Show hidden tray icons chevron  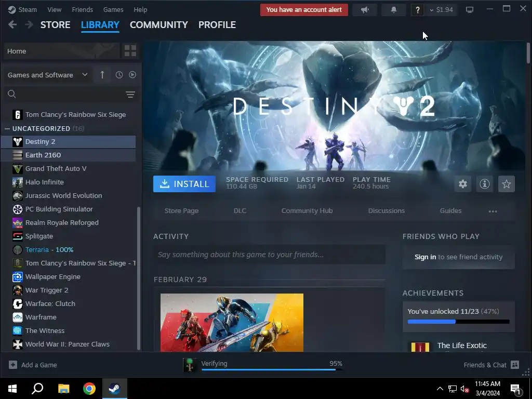click(x=440, y=389)
